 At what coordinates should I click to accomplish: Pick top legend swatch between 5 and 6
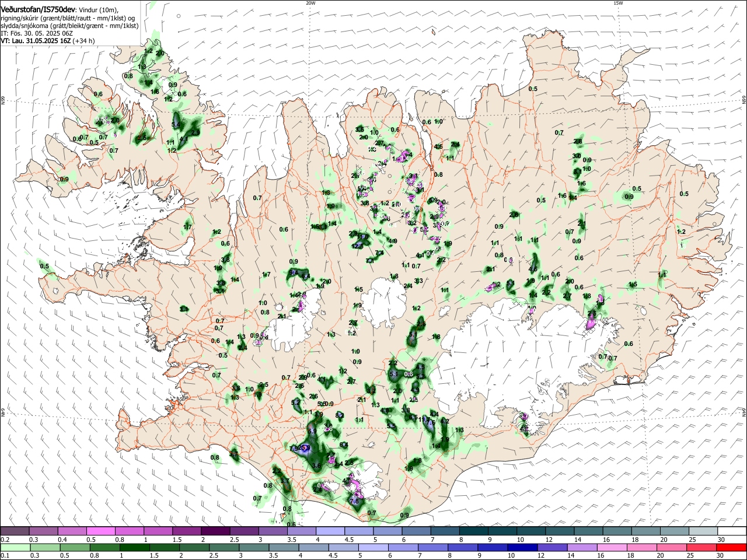[x=388, y=531]
